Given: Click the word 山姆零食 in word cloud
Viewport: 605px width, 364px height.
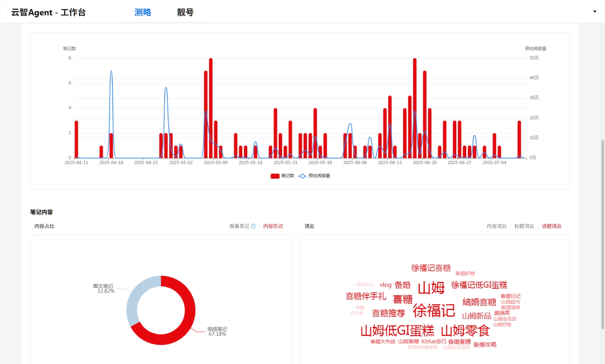Looking at the screenshot, I should tap(465, 330).
